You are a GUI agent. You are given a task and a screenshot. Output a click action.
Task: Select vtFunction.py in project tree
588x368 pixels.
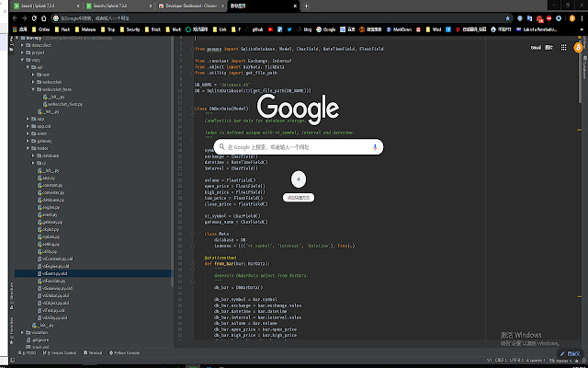51,281
